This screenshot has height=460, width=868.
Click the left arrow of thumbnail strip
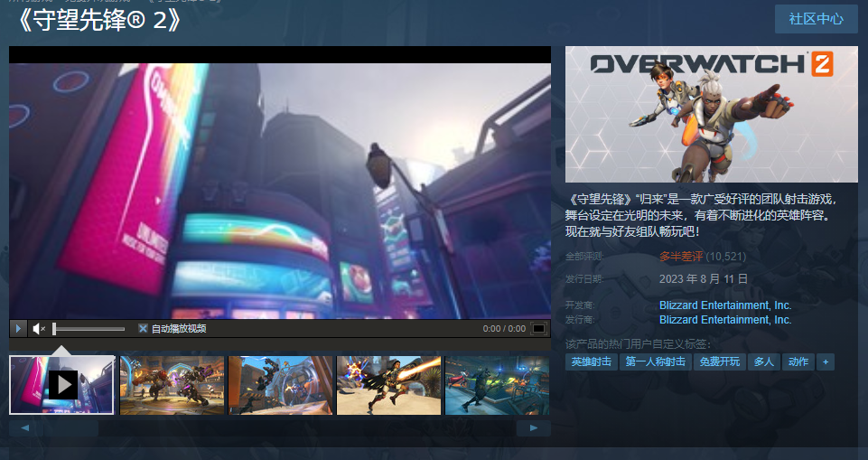(25, 427)
